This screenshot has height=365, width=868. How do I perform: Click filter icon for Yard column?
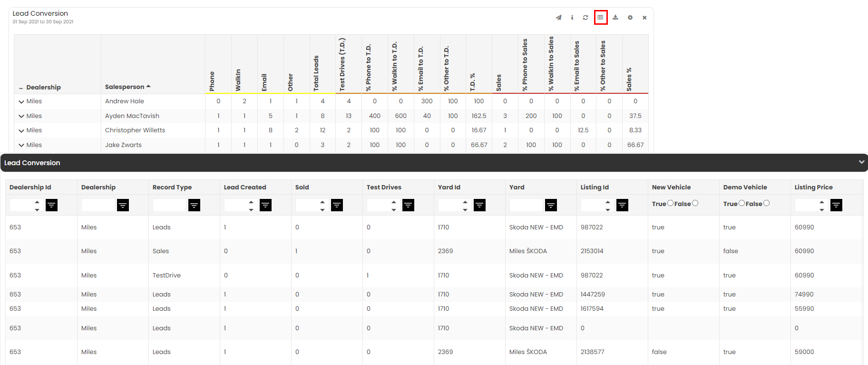click(551, 205)
